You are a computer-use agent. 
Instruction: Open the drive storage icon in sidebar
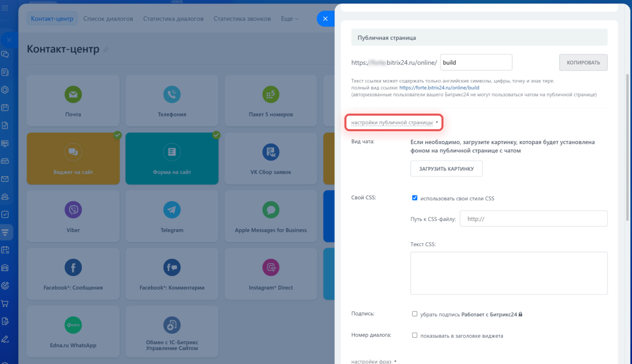pyautogui.click(x=5, y=161)
